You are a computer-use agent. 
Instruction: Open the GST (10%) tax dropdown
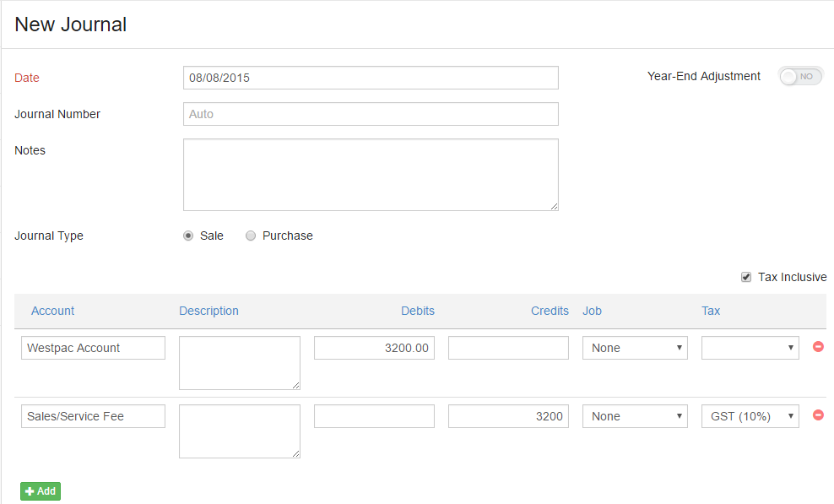coord(750,416)
